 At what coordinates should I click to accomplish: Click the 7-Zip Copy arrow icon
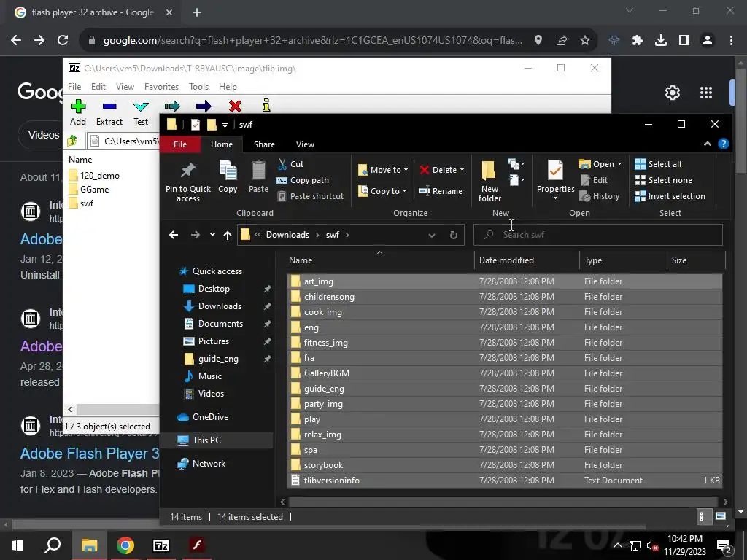point(172,106)
